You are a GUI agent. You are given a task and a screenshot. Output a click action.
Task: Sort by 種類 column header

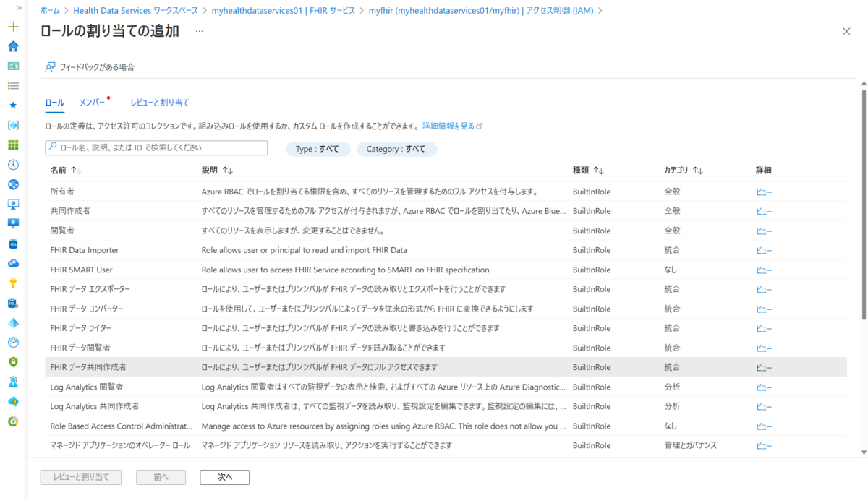pyautogui.click(x=588, y=171)
